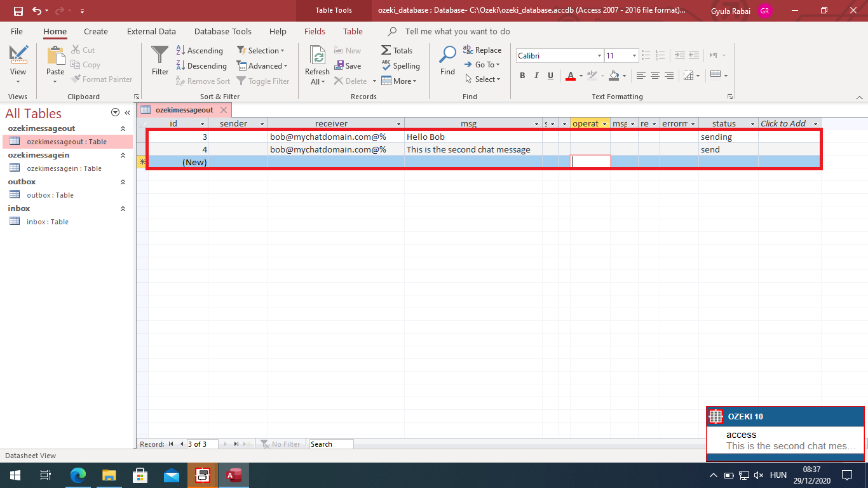The height and width of the screenshot is (488, 868).
Task: Collapse the ozekimessagein group in navigation pane
Action: (123, 155)
